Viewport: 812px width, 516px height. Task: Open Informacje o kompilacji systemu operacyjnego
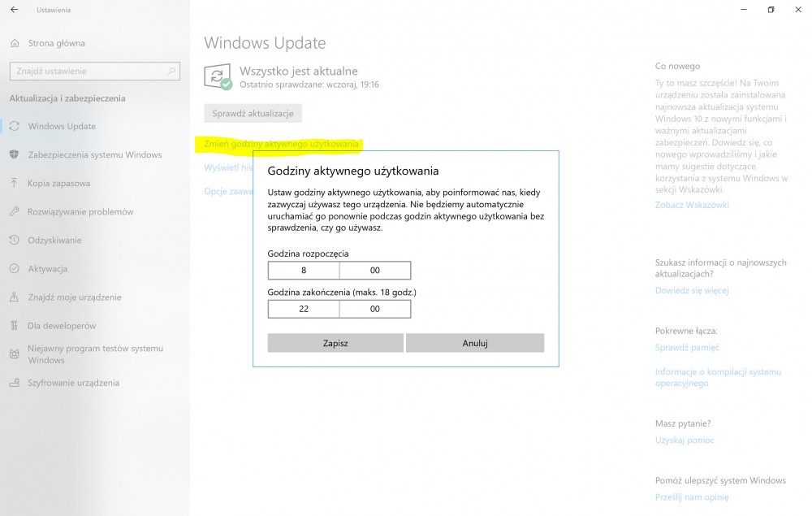pos(719,377)
